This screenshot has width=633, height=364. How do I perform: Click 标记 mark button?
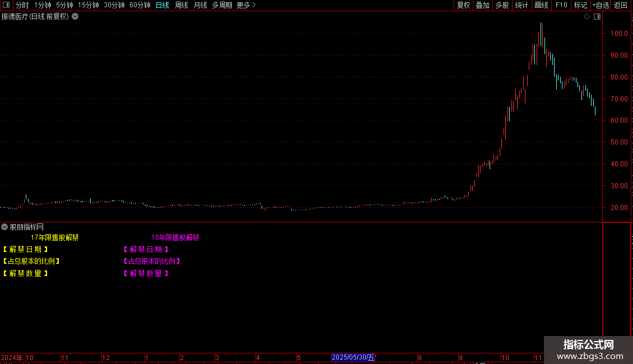[580, 5]
